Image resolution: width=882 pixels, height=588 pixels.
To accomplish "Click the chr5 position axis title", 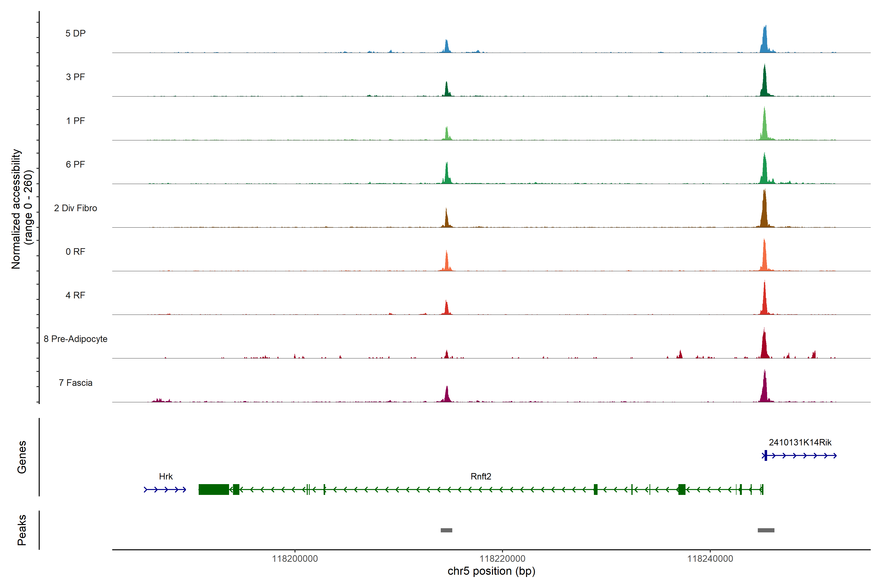I will [x=491, y=571].
